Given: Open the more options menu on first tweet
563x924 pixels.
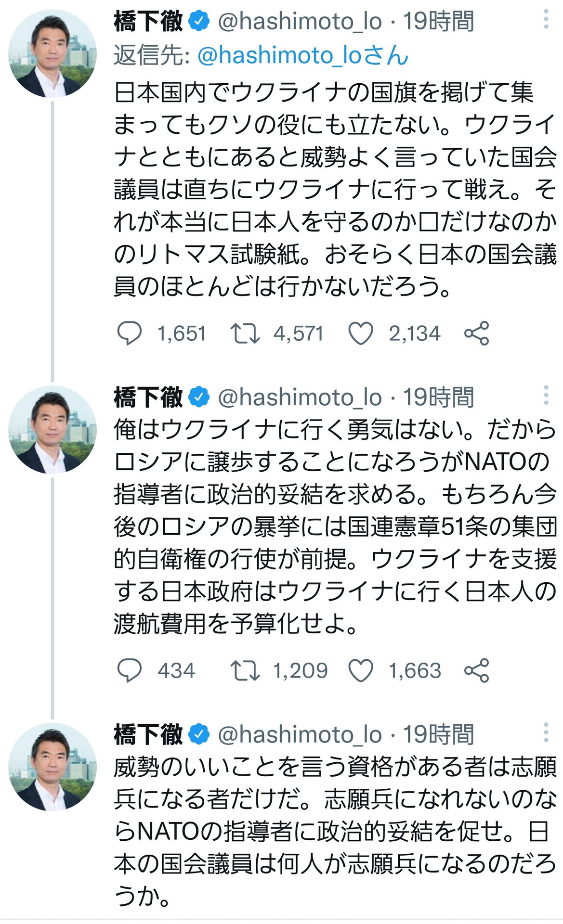Looking at the screenshot, I should coord(546,19).
